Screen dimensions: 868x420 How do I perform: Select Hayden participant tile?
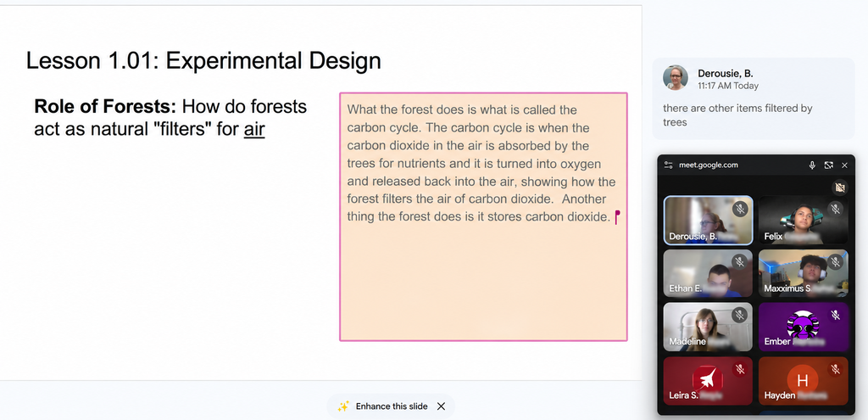804,381
